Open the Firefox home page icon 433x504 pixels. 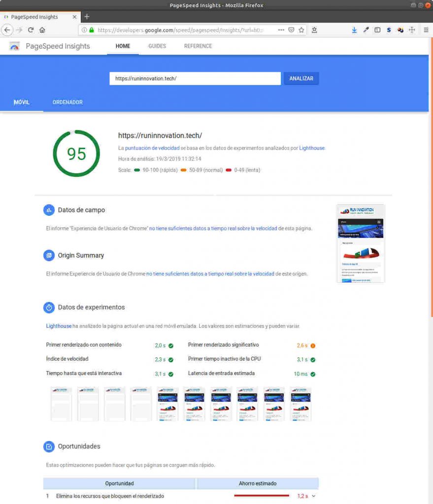click(x=42, y=30)
